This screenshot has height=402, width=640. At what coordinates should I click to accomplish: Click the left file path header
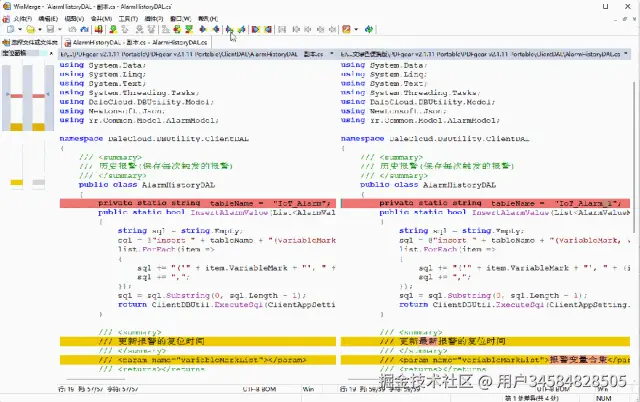[197, 54]
